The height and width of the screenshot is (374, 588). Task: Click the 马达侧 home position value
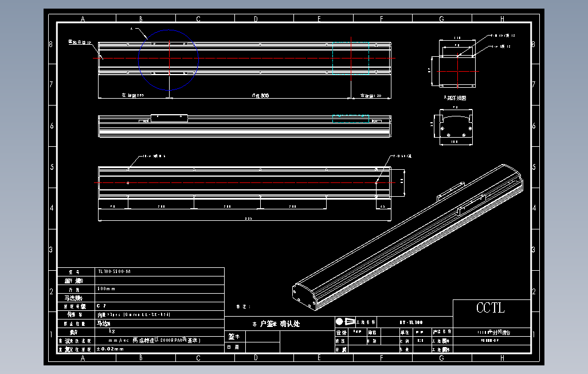[x=104, y=324]
